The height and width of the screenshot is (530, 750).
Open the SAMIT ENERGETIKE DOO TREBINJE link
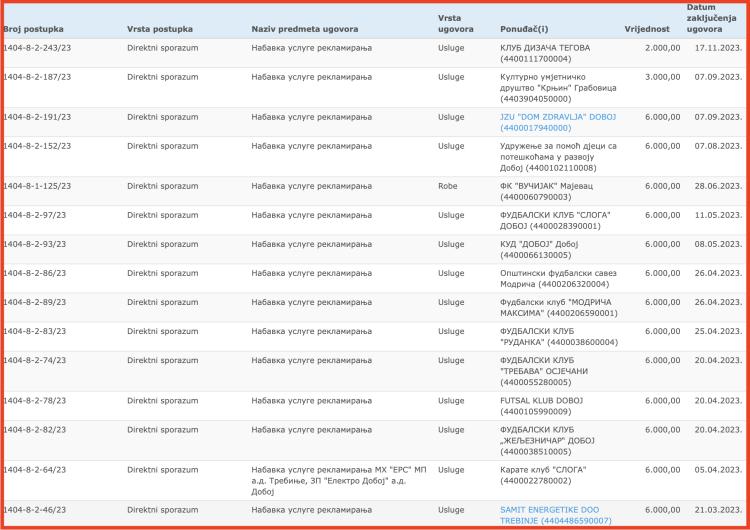coord(555,515)
